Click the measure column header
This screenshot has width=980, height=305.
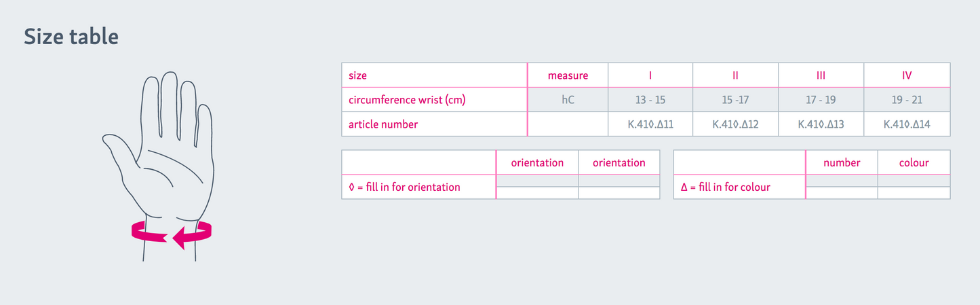pyautogui.click(x=568, y=75)
